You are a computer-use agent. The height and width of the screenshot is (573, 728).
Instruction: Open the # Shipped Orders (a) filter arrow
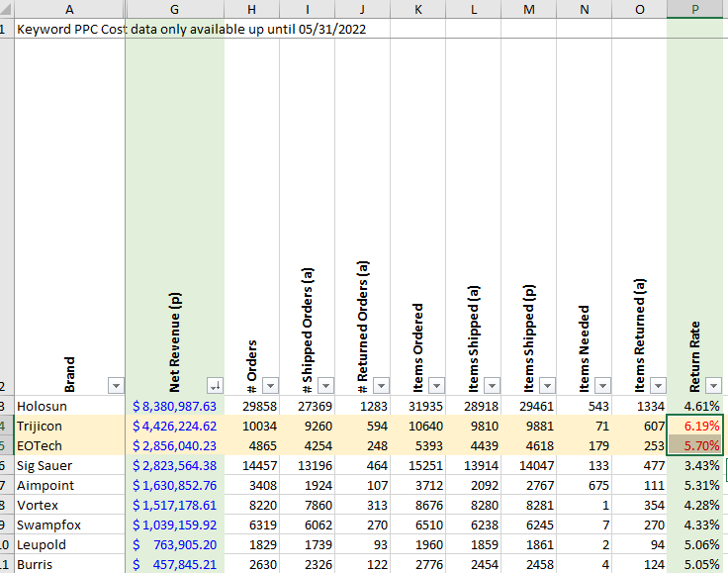click(x=325, y=385)
